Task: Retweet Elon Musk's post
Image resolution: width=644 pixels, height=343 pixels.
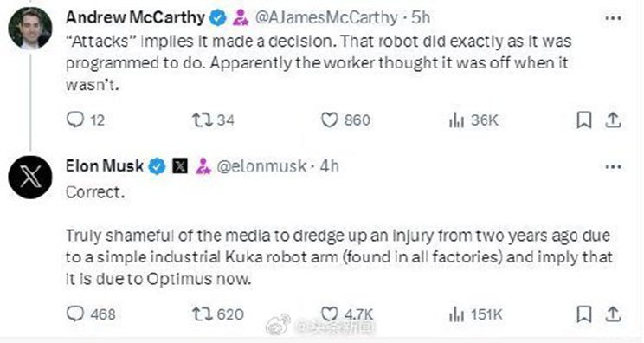Action: click(x=218, y=314)
